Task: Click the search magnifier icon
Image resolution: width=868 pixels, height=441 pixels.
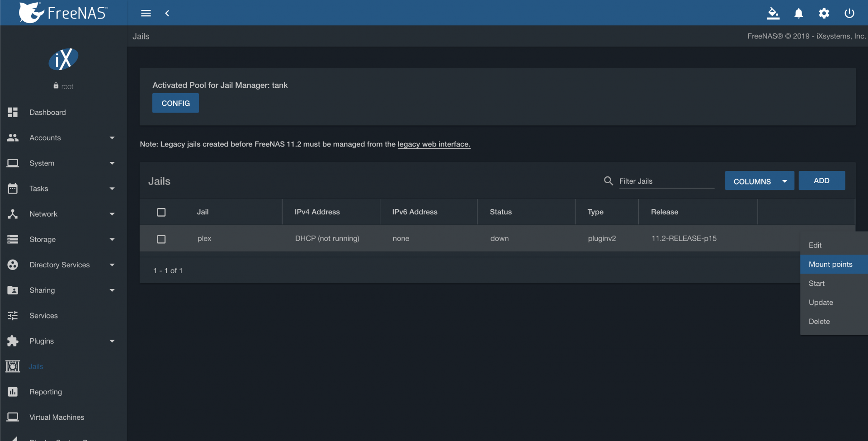Action: click(609, 181)
